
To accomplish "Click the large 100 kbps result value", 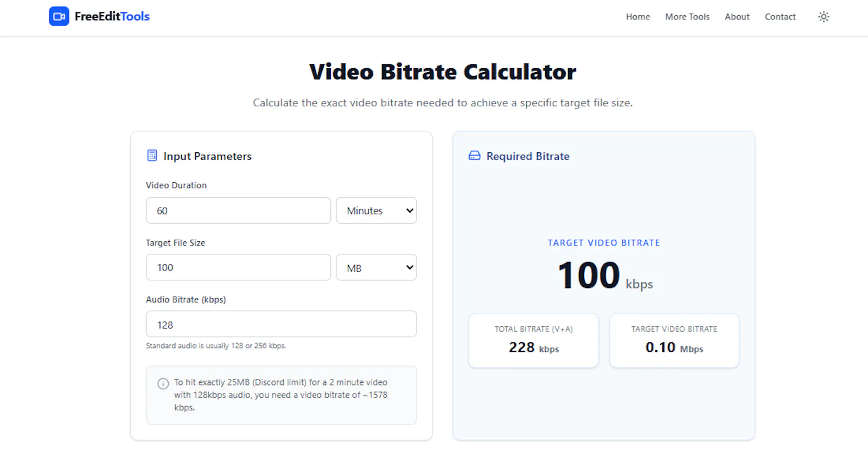I will tap(604, 275).
